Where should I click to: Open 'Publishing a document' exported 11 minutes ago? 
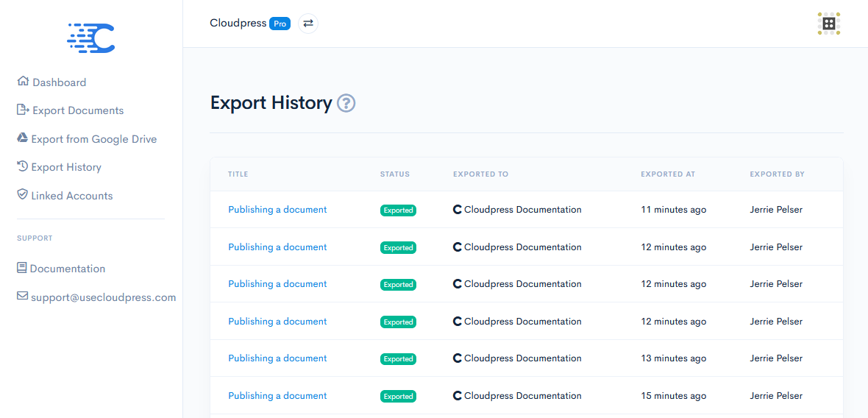(x=277, y=209)
